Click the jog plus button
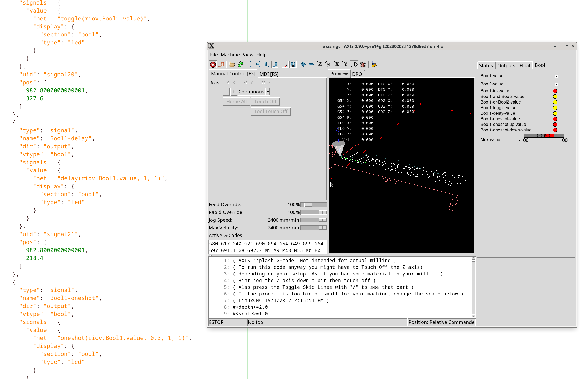The width and height of the screenshot is (588, 379). coord(233,92)
